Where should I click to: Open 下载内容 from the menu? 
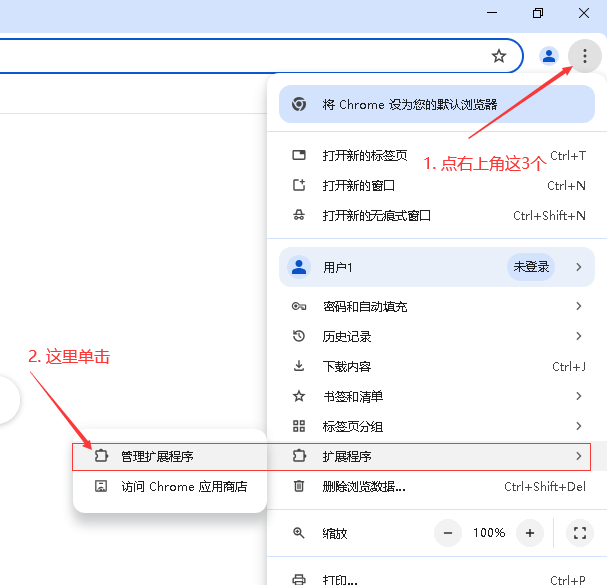346,366
